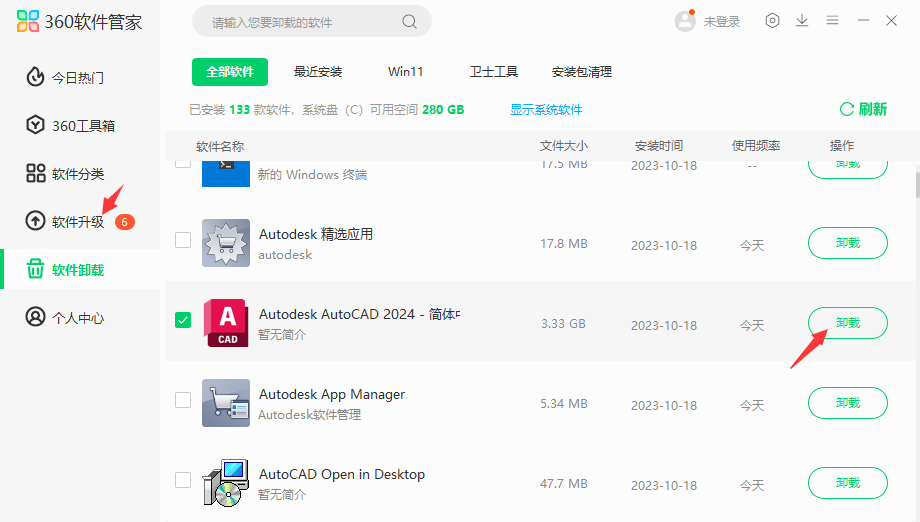Click the search magnifier icon
This screenshot has width=920, height=522.
(409, 22)
